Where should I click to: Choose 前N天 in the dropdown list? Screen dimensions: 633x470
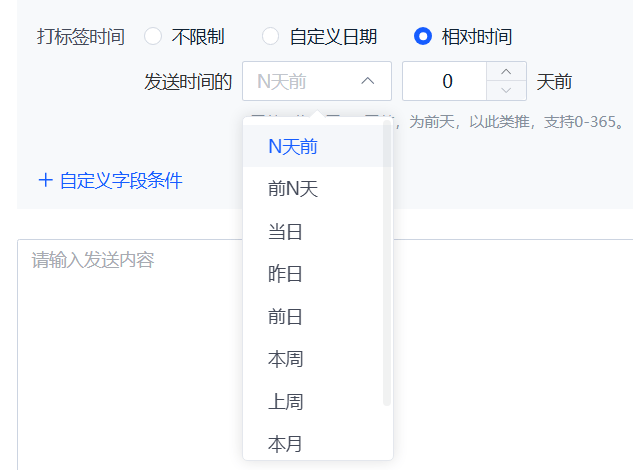click(x=293, y=189)
